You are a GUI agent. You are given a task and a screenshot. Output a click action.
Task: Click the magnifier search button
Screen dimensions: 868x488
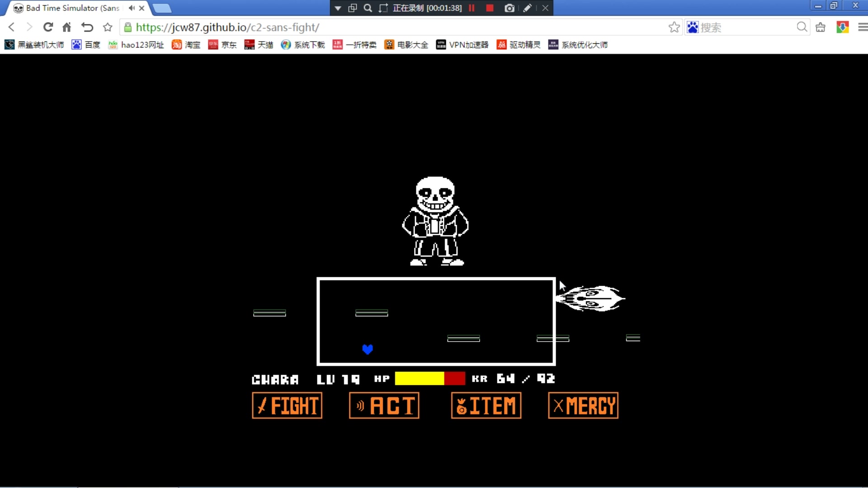point(802,27)
